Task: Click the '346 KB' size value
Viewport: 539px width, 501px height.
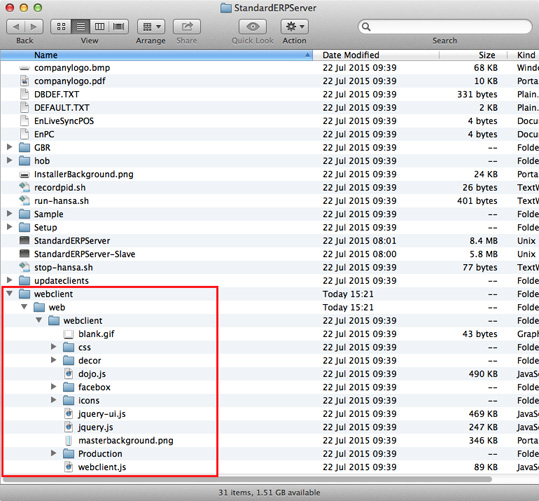Action: coord(483,440)
